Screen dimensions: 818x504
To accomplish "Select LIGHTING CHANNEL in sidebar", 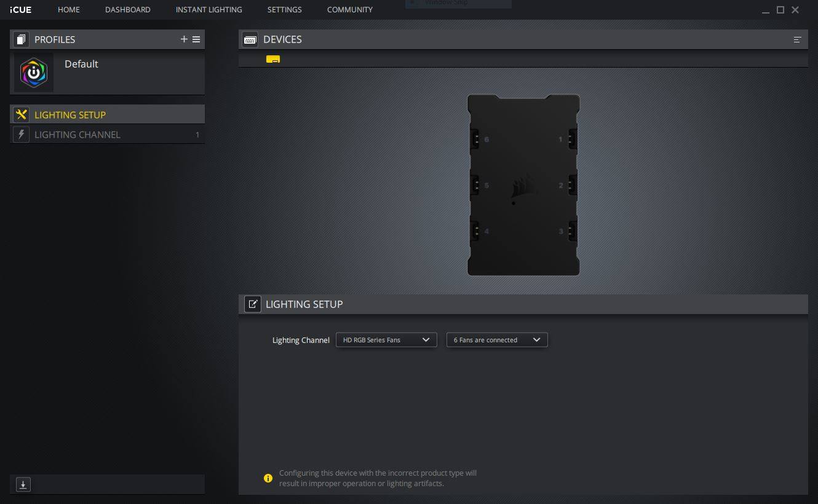I will (x=108, y=135).
